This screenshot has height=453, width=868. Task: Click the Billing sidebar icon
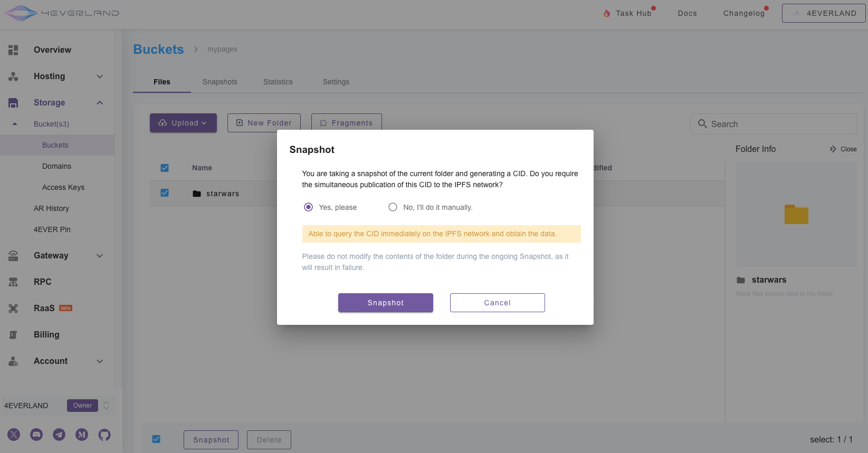13,335
